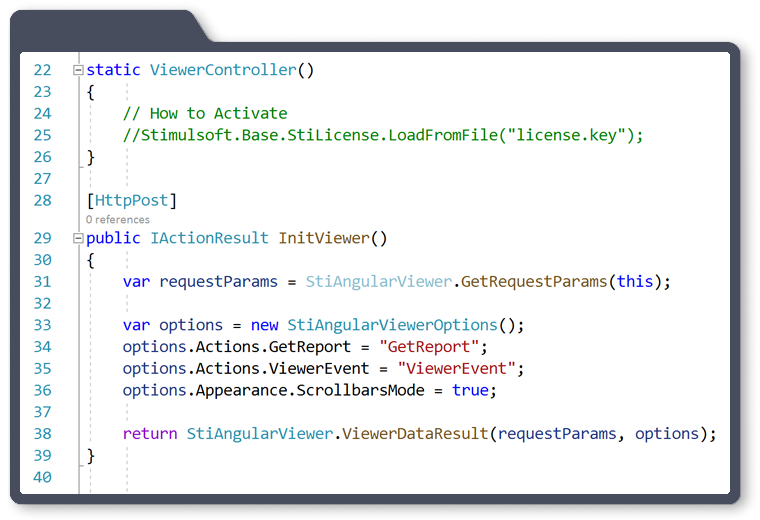Viewport: 760px width, 520px height.
Task: Click line number 29 in the gutter
Action: [43, 238]
